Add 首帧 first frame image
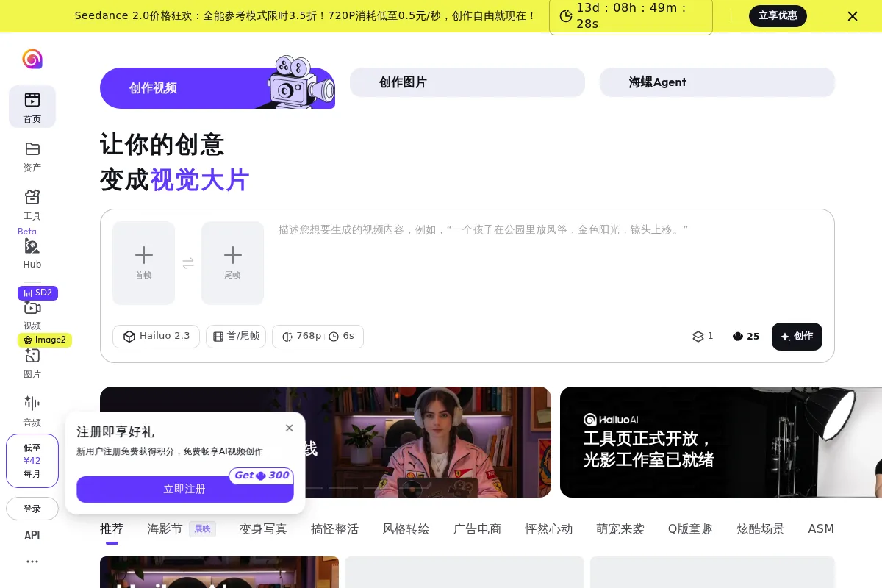882x588 pixels. [144, 263]
